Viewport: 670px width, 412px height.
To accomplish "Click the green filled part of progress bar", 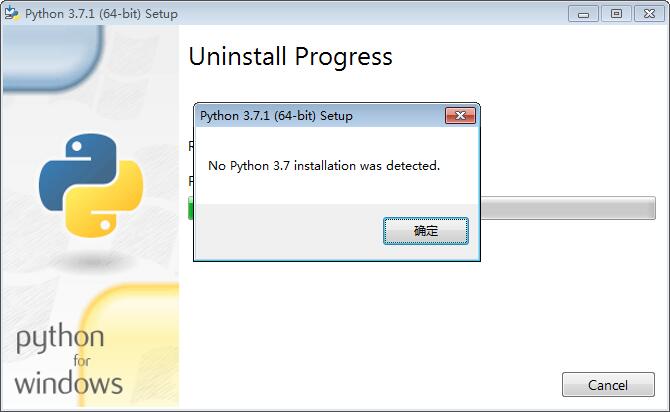I will pyautogui.click(x=191, y=208).
